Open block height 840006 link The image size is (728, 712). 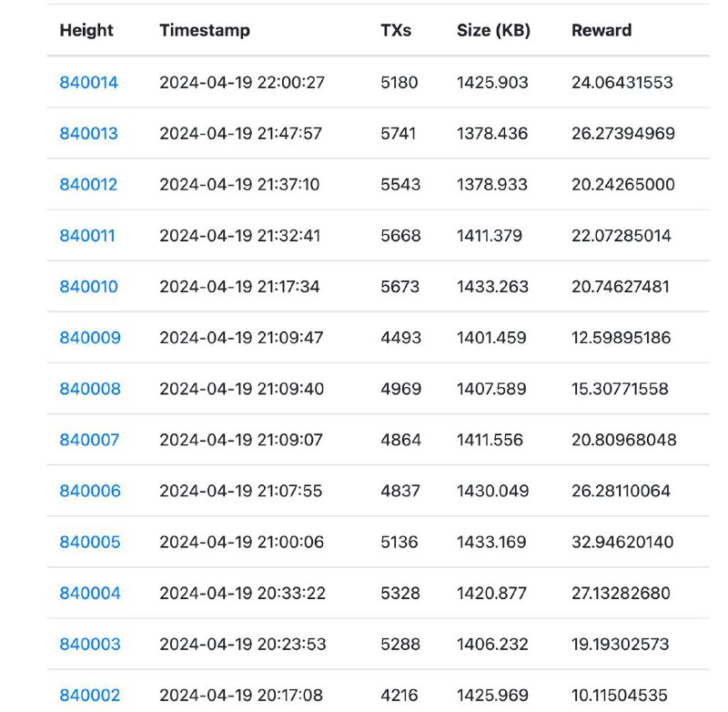coord(90,491)
